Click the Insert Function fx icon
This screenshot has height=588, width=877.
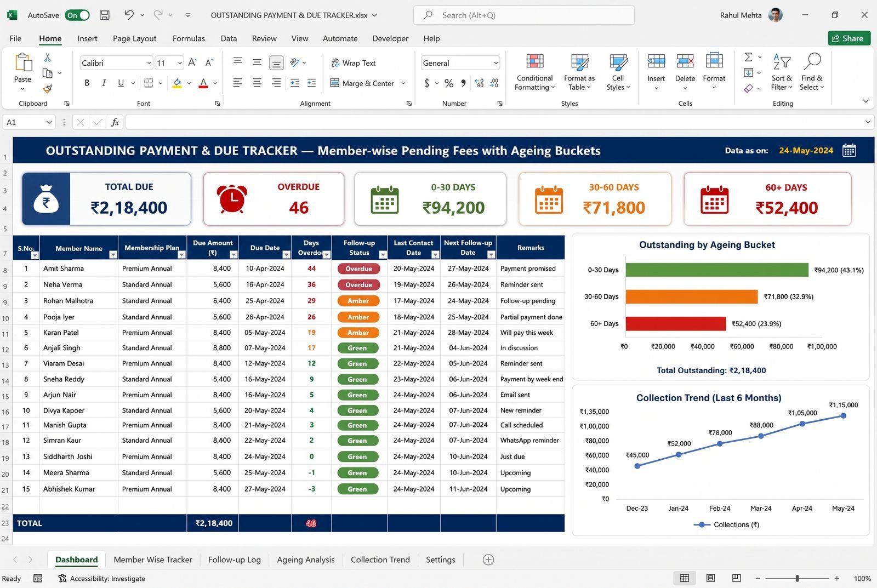click(115, 122)
